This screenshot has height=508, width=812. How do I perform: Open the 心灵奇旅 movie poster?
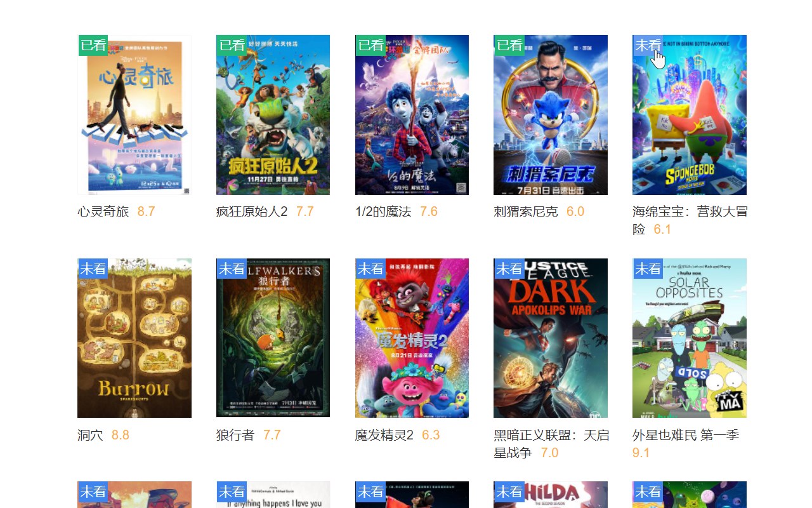pyautogui.click(x=134, y=115)
